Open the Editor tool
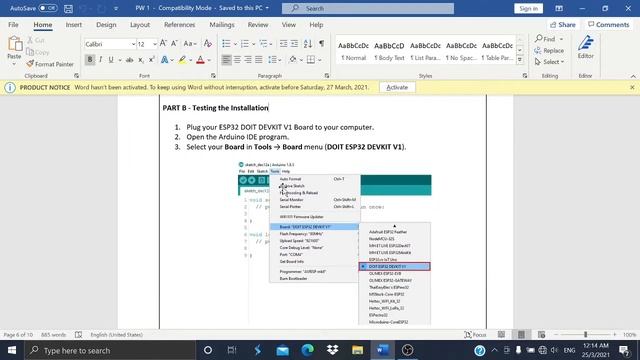The height and width of the screenshot is (360, 640). click(585, 47)
